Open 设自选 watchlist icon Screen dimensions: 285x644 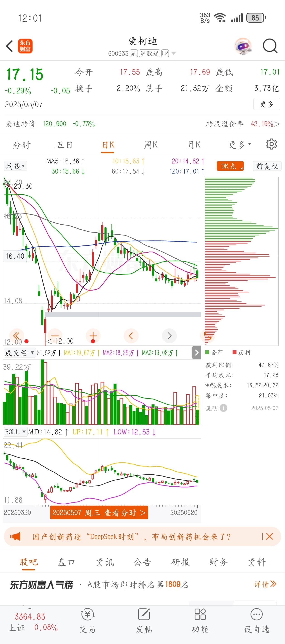[x=256, y=621]
